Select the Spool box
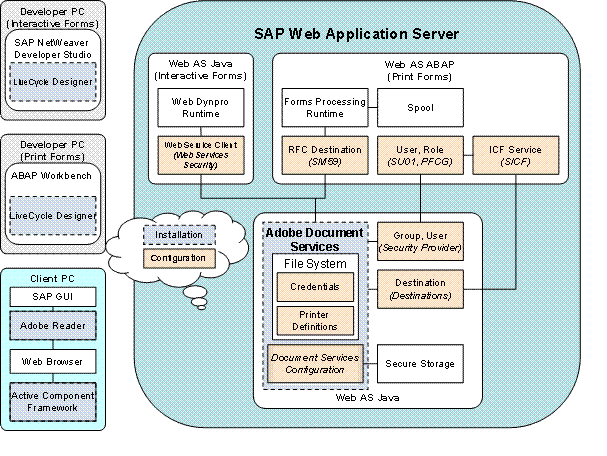The width and height of the screenshot is (607, 456). (x=419, y=108)
